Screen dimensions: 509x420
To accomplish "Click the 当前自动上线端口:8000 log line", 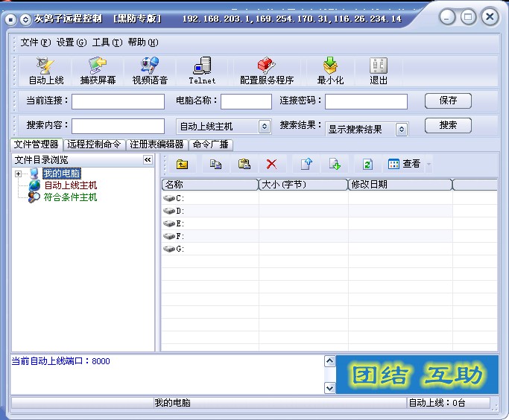I will (60, 361).
